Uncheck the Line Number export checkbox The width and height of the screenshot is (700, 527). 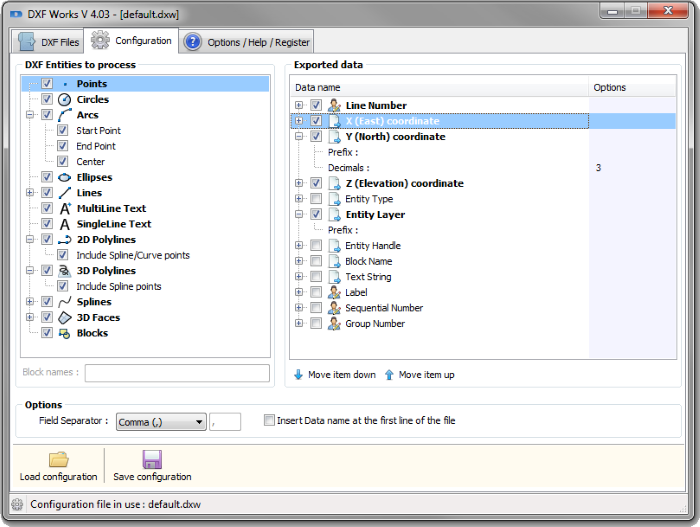click(x=316, y=105)
